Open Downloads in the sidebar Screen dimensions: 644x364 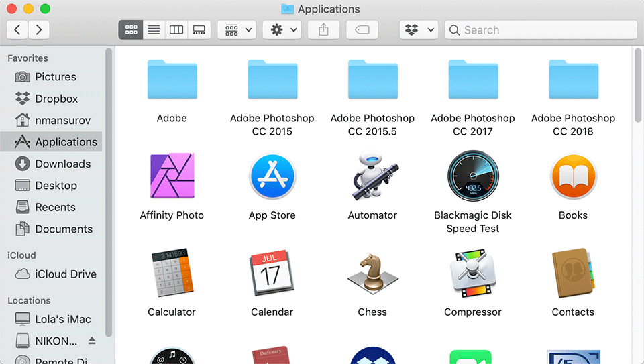(x=52, y=164)
